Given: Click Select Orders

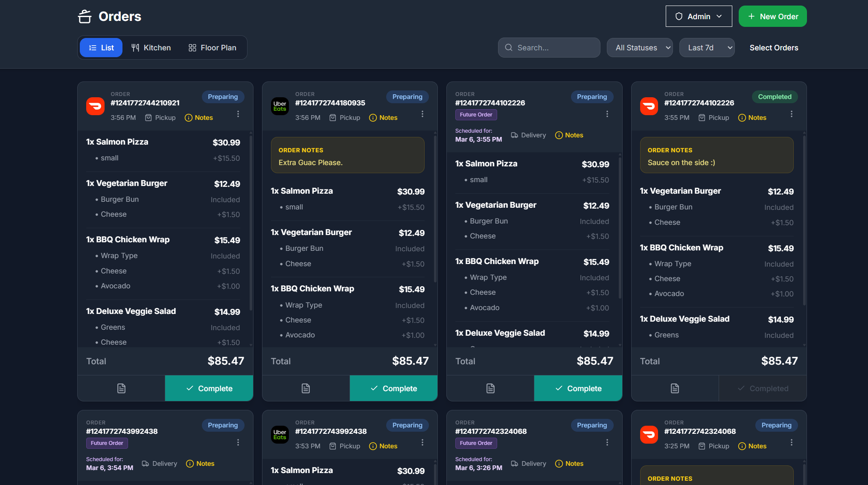Looking at the screenshot, I should click(x=774, y=48).
